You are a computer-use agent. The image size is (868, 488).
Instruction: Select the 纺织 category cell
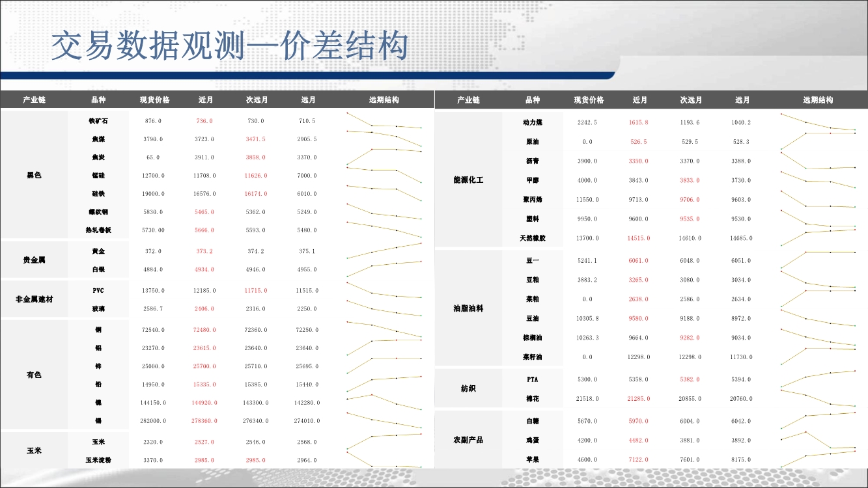click(468, 388)
